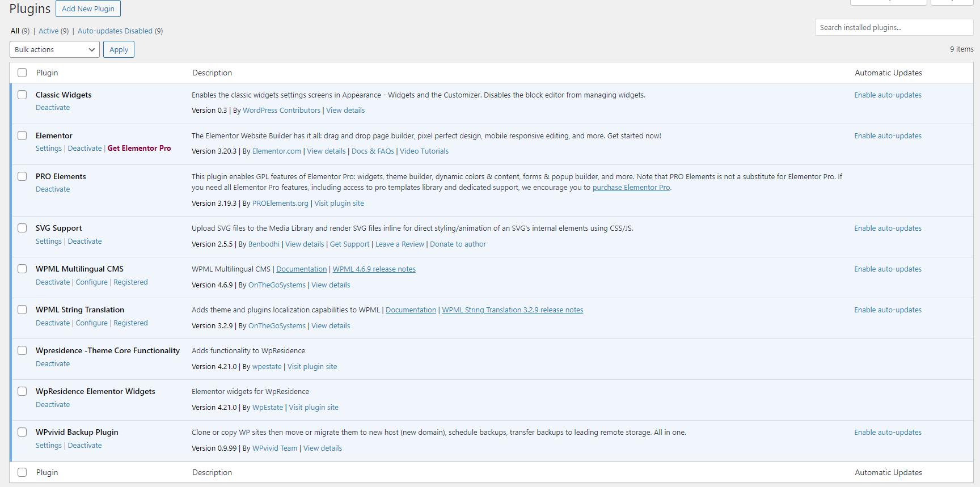Check the Classic Widgets plugin checkbox
The image size is (980, 487).
[22, 95]
